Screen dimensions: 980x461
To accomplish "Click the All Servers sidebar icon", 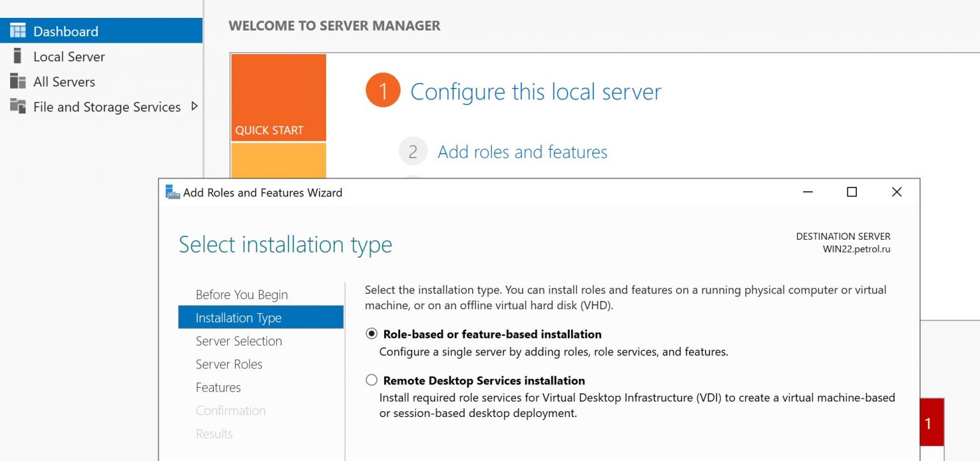I will click(x=18, y=82).
